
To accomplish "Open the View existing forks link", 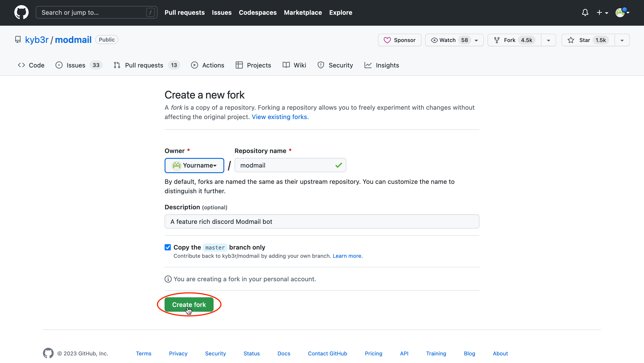I will pos(280,117).
